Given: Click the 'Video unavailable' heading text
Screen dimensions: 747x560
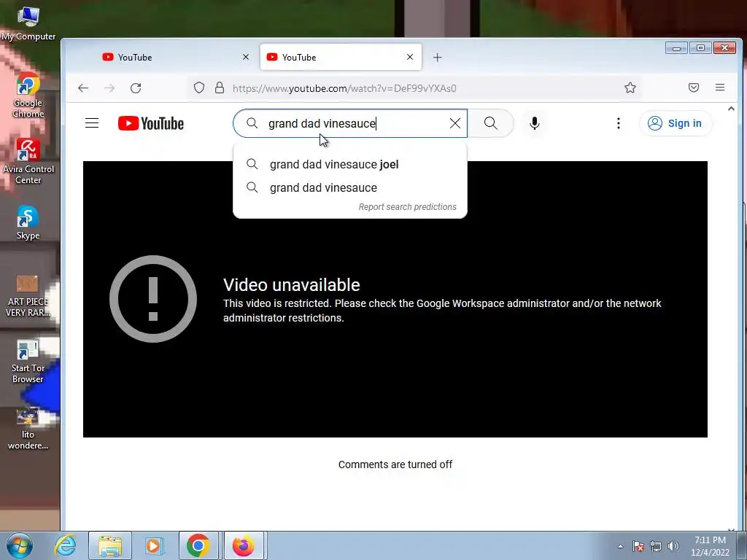Looking at the screenshot, I should pos(292,285).
